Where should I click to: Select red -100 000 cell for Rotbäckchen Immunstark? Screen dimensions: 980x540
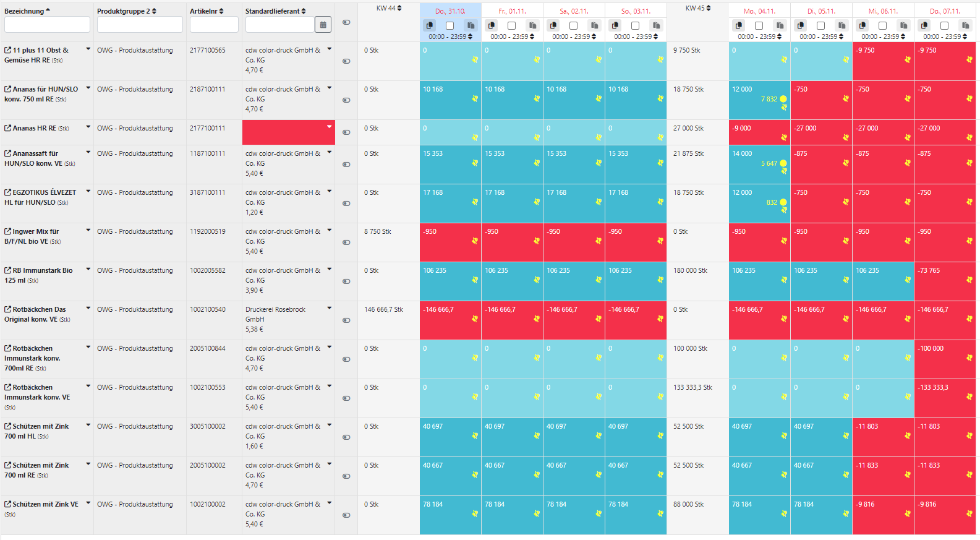click(944, 359)
